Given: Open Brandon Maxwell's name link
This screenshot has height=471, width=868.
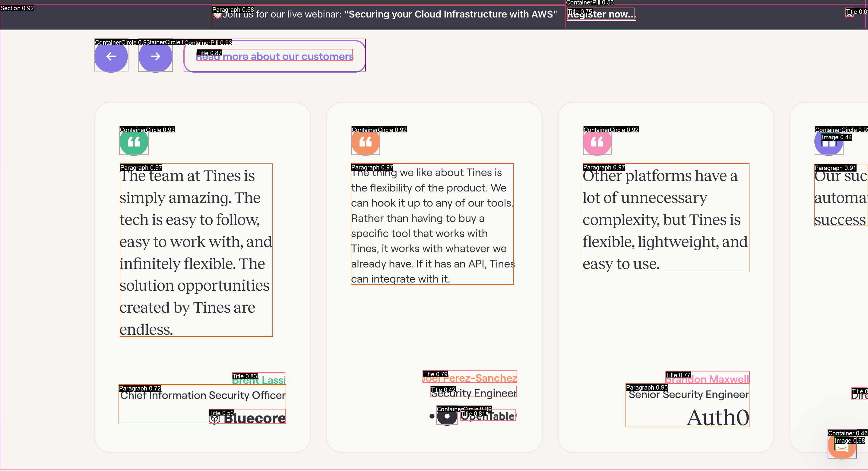Looking at the screenshot, I should point(707,379).
